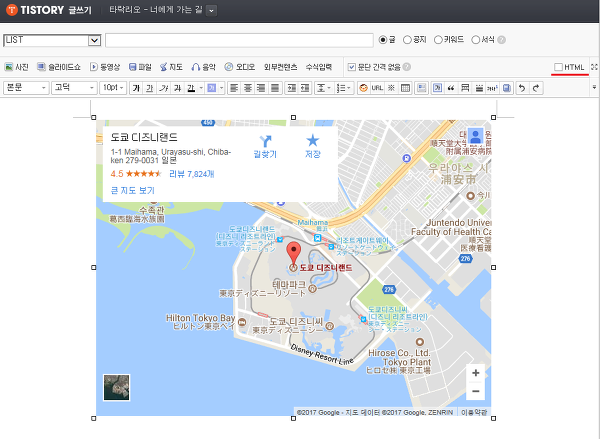Insert a blockquote with the quote icon
The height and width of the screenshot is (439, 600).
coord(451,88)
